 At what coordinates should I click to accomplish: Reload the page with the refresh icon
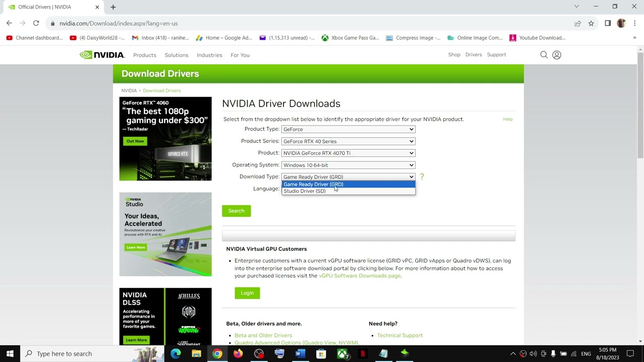point(36,23)
